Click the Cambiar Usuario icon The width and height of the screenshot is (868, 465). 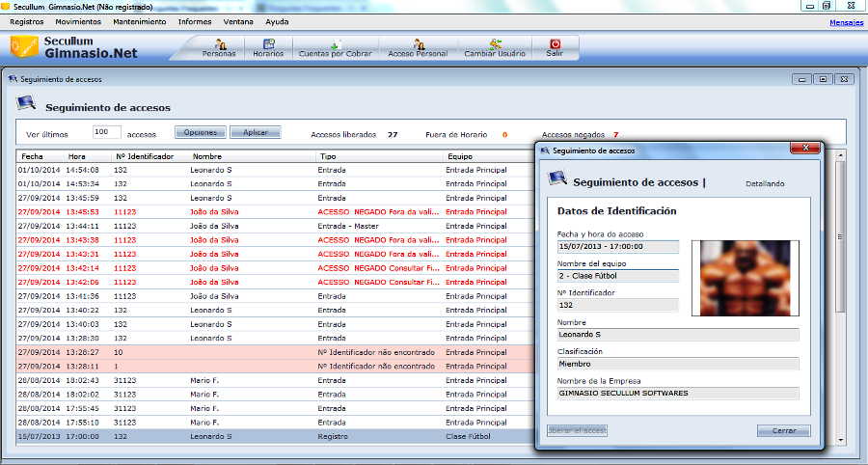495,47
